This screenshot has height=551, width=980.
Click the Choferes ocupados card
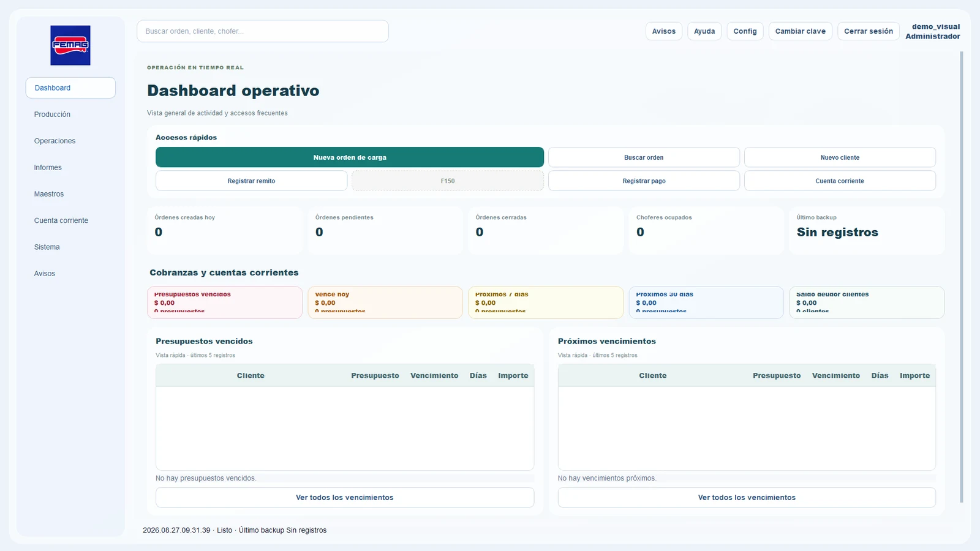point(706,230)
